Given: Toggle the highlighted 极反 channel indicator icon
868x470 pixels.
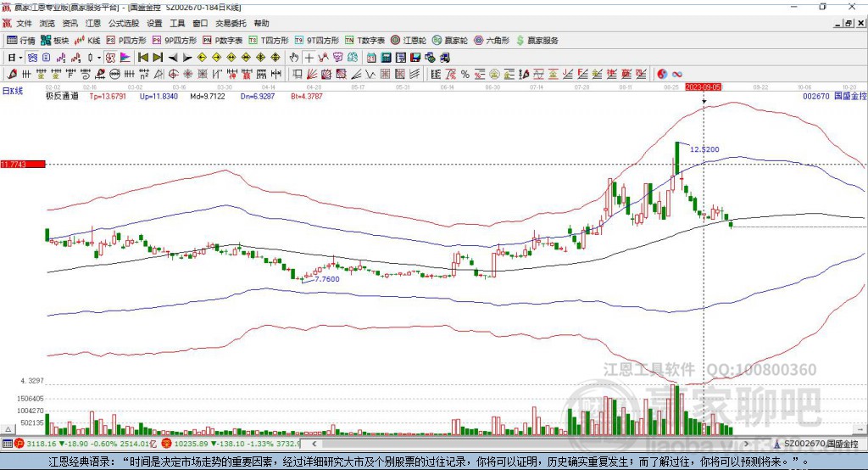Looking at the screenshot, I should click(111, 58).
